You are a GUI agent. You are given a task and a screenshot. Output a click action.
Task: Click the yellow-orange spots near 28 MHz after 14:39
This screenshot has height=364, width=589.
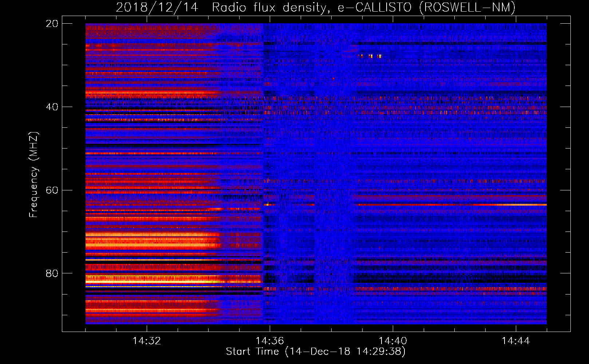pos(370,56)
